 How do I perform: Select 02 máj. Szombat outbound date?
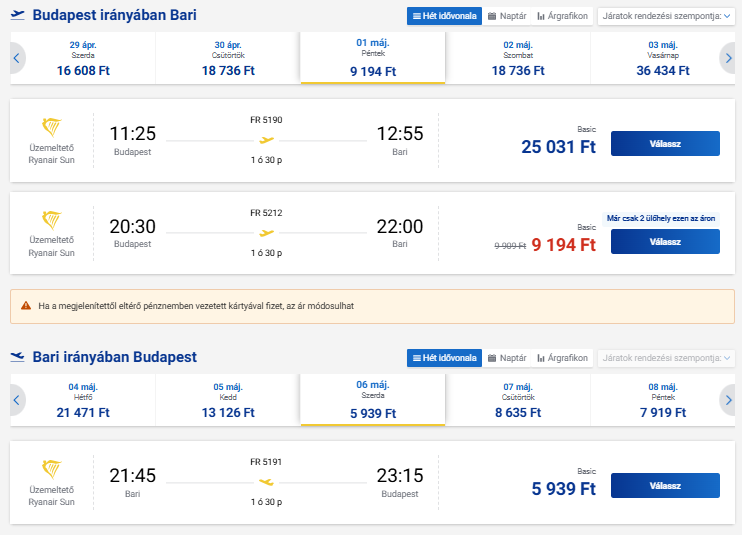pyautogui.click(x=516, y=58)
